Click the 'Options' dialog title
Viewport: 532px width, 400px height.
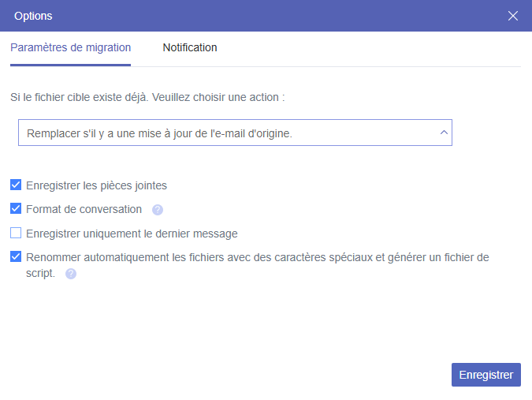click(x=34, y=16)
